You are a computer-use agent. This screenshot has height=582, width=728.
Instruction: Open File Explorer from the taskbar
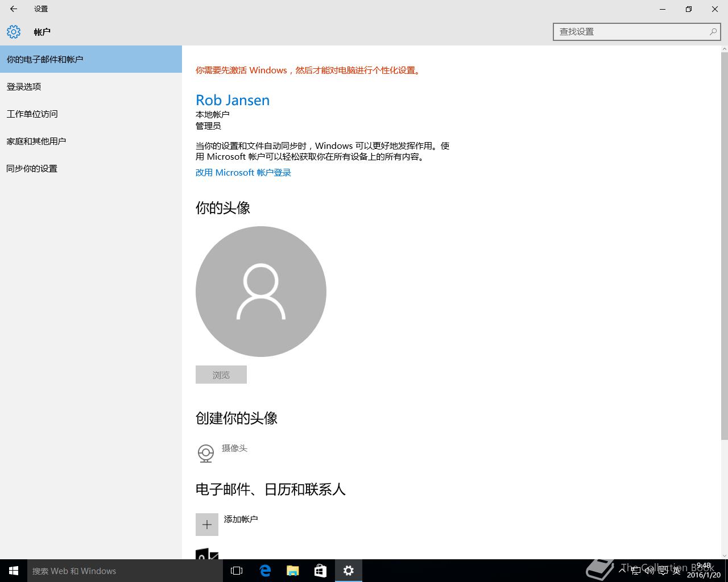pos(293,571)
